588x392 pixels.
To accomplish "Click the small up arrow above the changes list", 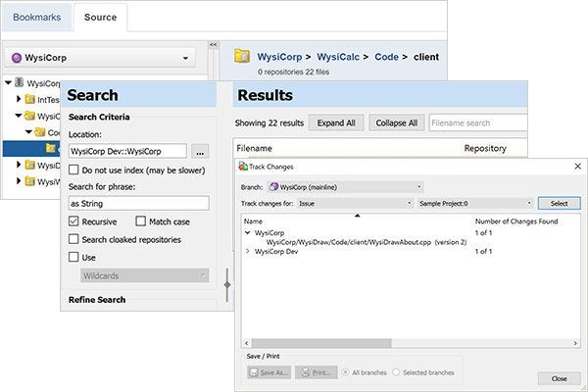I will [358, 216].
